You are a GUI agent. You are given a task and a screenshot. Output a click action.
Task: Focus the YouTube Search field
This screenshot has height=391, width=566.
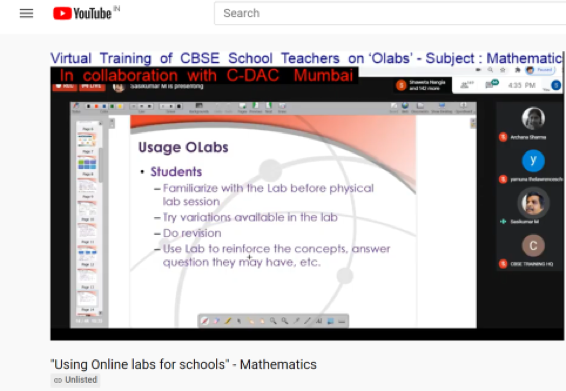(390, 13)
